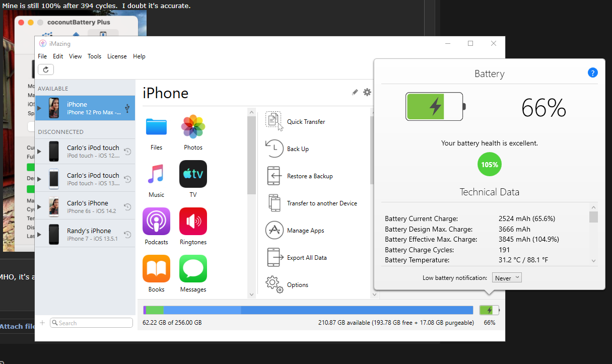Open the Podcasts app icon
The height and width of the screenshot is (364, 612).
coord(156,222)
